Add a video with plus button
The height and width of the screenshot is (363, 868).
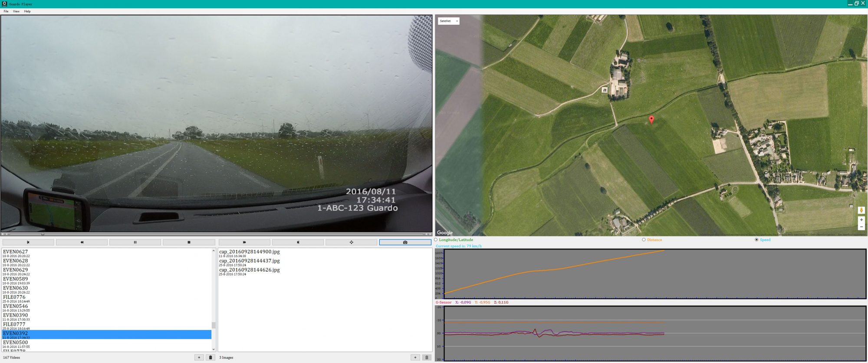[199, 357]
